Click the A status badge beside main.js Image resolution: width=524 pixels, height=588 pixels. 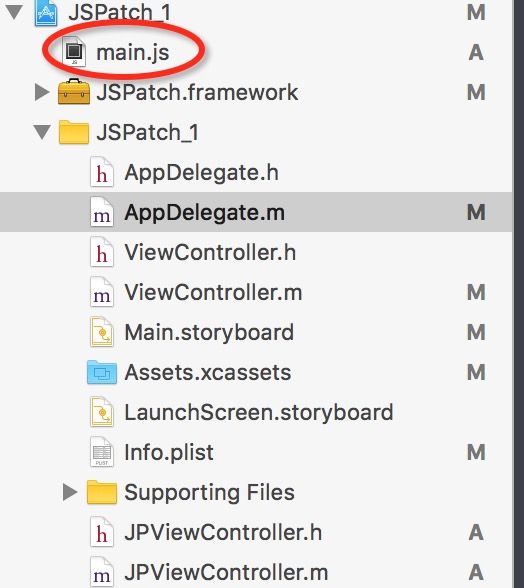coord(476,52)
